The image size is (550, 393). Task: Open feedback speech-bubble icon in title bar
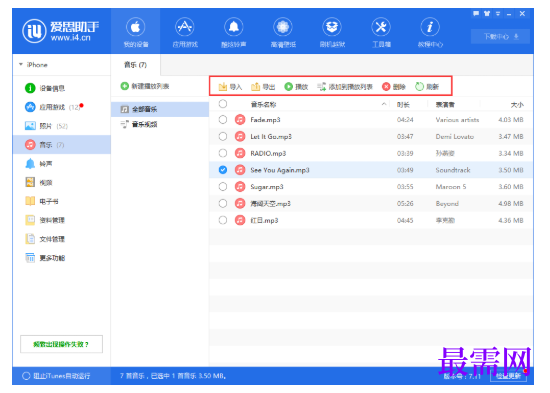476,13
